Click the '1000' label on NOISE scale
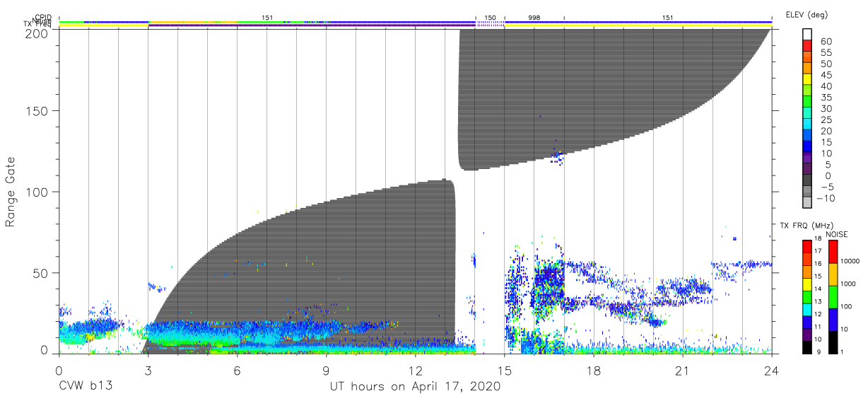The image size is (868, 401). [848, 284]
